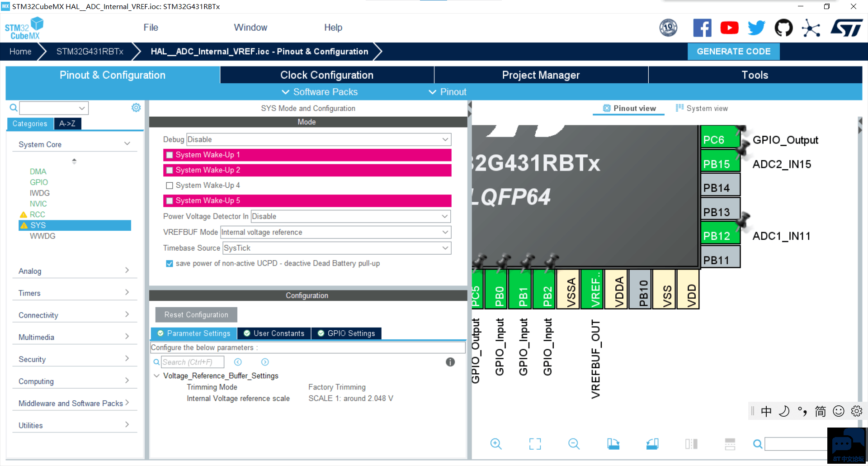Open the Window menu
Viewport: 868px width, 466px height.
pyautogui.click(x=250, y=28)
